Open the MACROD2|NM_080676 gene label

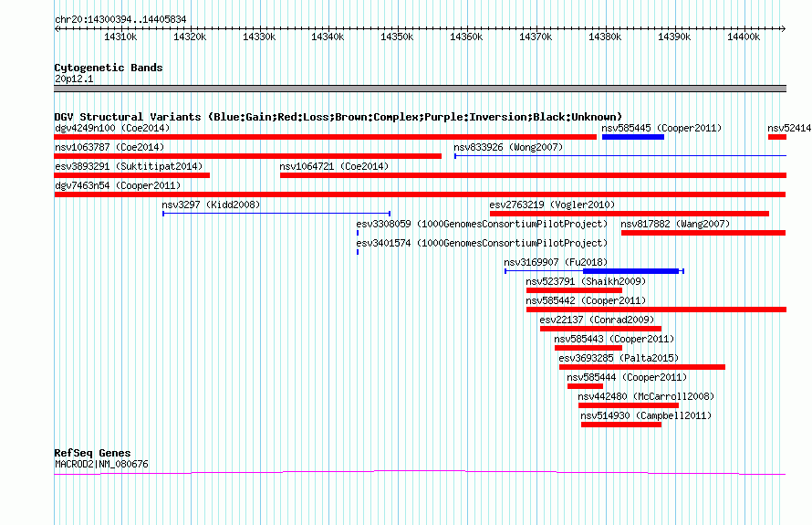(101, 464)
